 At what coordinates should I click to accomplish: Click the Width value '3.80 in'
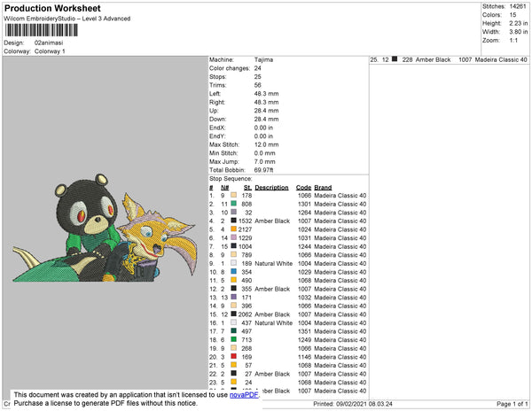(519, 32)
